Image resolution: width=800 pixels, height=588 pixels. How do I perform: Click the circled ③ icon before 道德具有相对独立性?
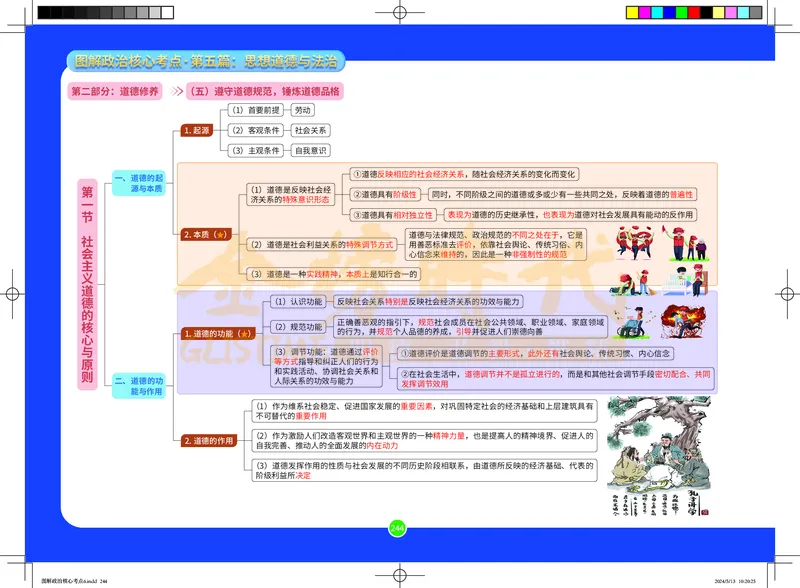tap(356, 212)
